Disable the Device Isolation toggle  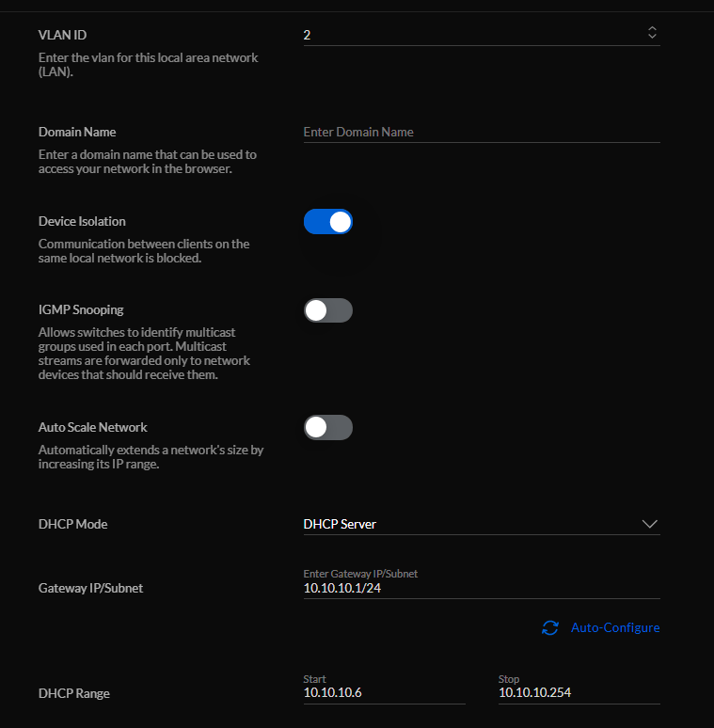pyautogui.click(x=327, y=222)
